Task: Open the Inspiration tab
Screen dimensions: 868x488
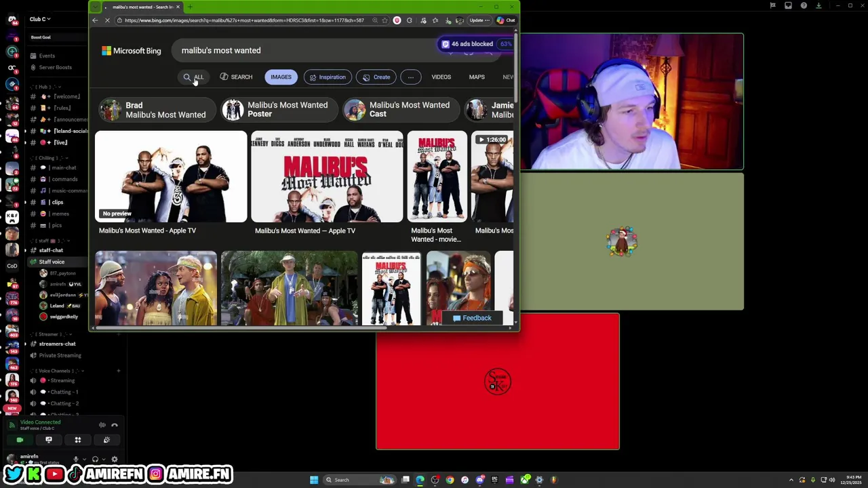Action: [x=328, y=77]
